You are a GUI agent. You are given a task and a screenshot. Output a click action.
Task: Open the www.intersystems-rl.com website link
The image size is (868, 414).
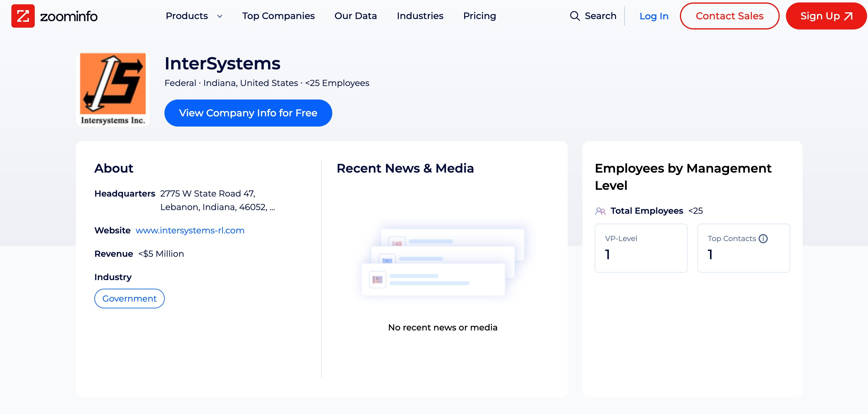190,231
